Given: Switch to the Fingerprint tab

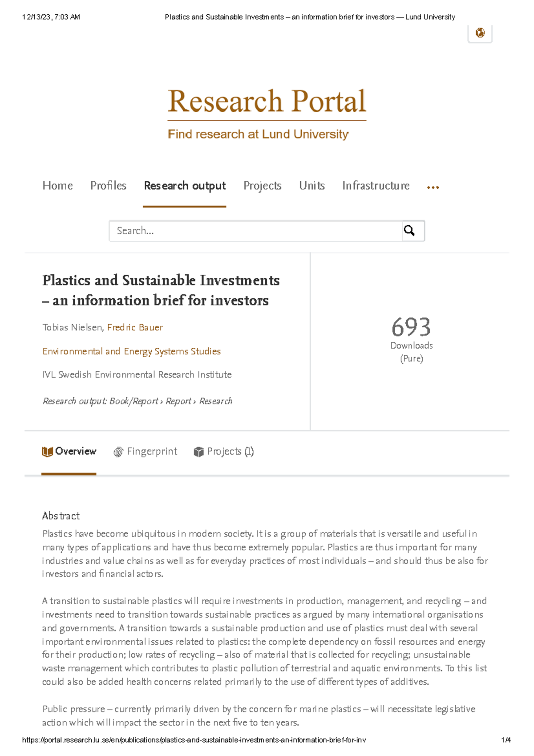Looking at the screenshot, I should tap(151, 451).
